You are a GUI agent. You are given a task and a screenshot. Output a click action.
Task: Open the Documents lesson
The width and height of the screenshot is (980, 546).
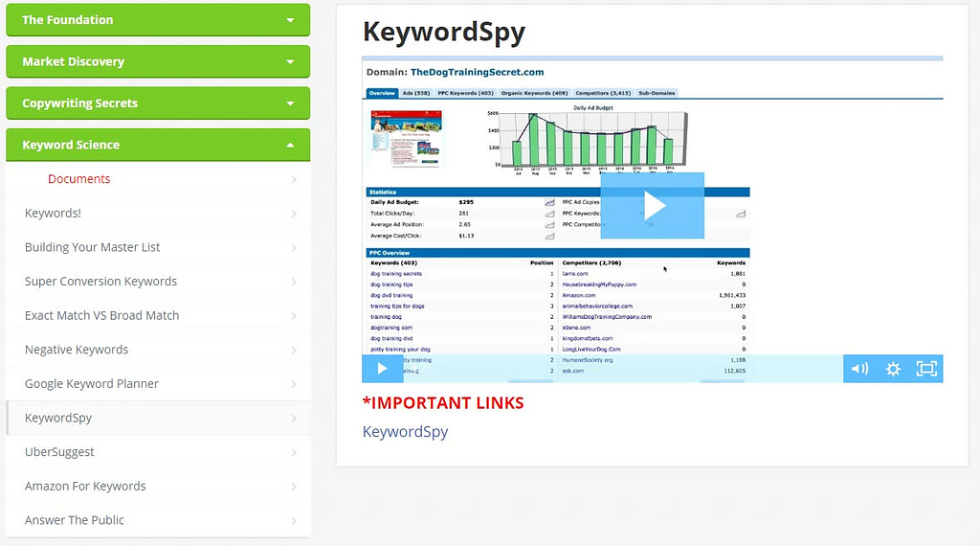[158, 179]
